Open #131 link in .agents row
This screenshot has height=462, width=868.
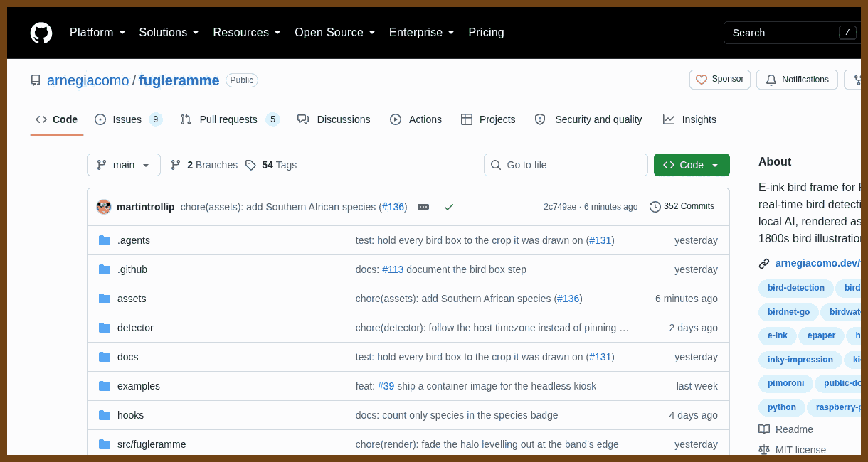click(600, 240)
